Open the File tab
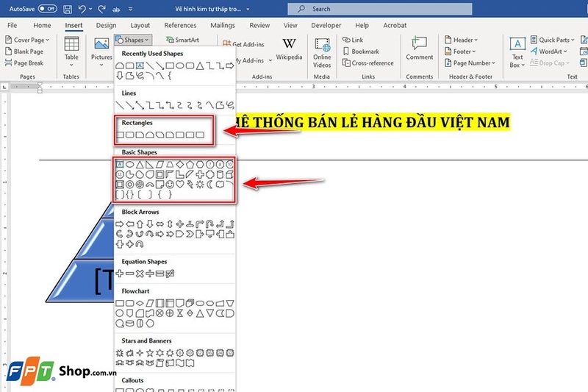 (x=12, y=25)
